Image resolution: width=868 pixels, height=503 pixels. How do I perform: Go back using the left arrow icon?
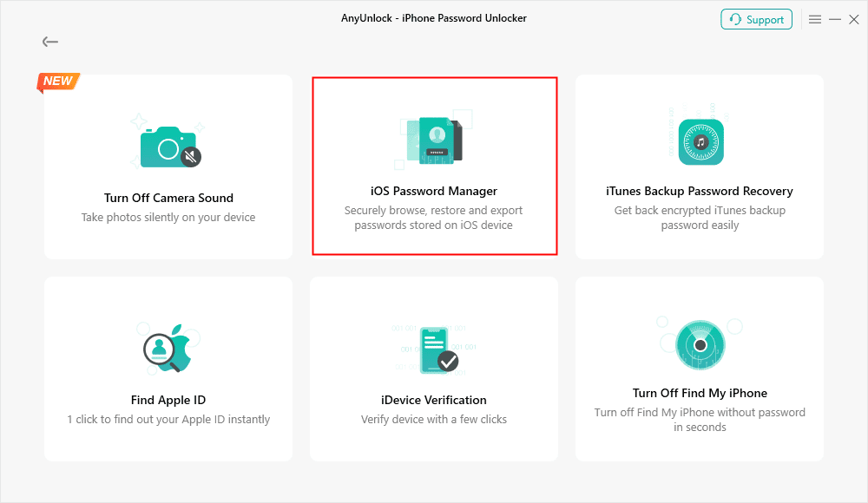pyautogui.click(x=50, y=42)
